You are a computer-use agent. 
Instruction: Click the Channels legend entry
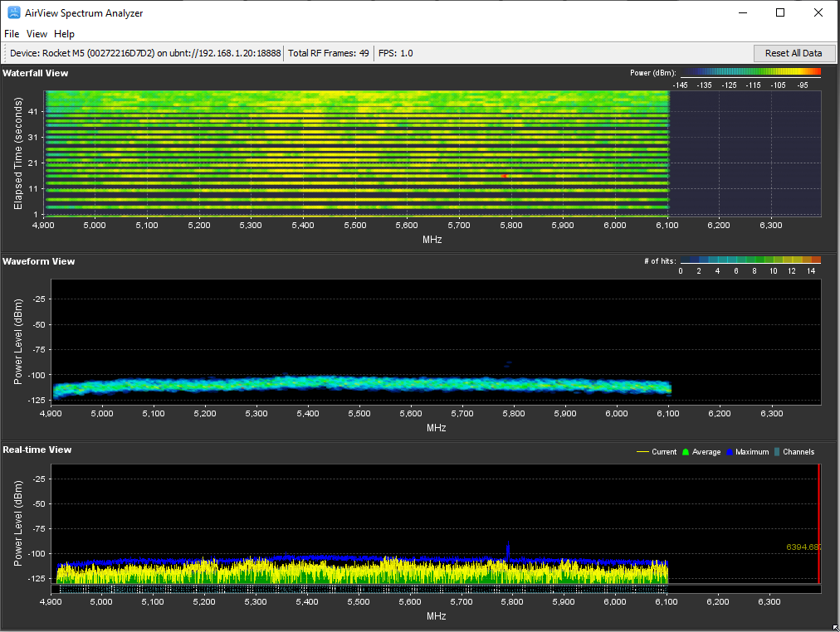pos(794,452)
